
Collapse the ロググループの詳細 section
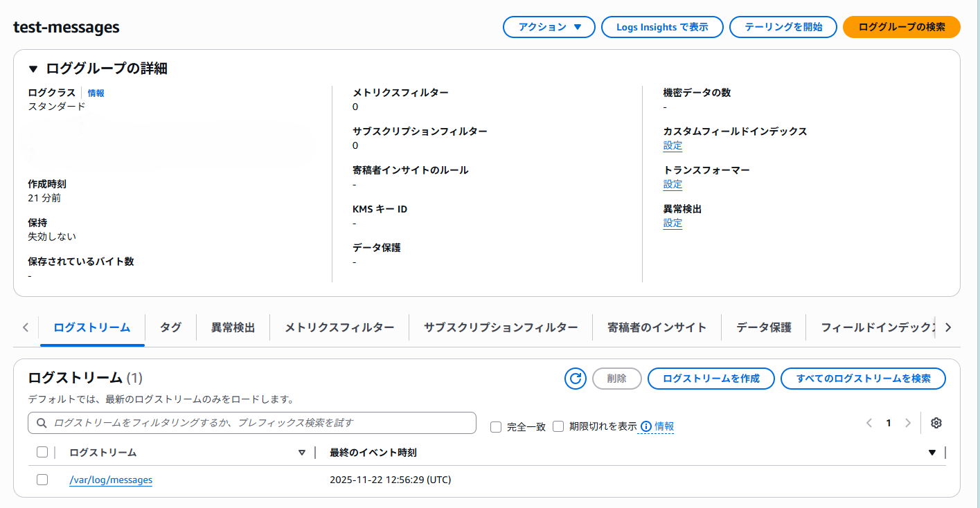30,67
